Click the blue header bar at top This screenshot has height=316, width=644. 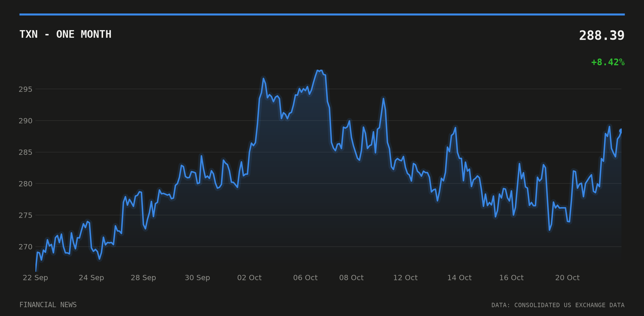pyautogui.click(x=322, y=14)
